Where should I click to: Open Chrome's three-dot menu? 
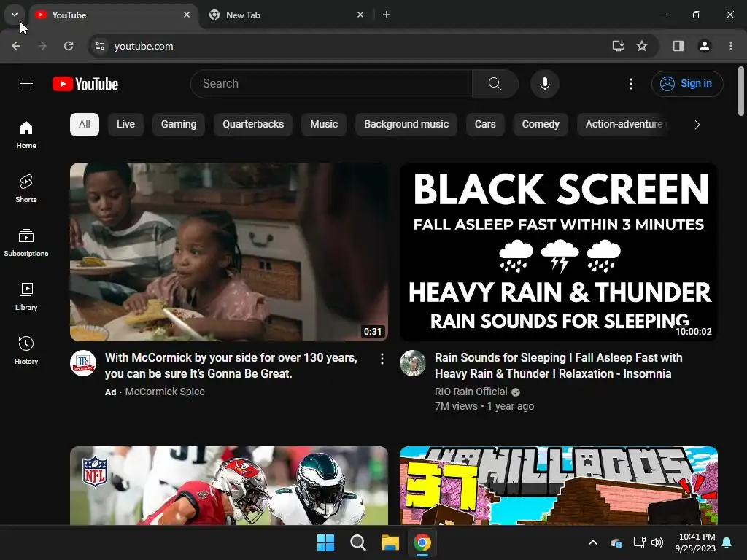pos(731,46)
